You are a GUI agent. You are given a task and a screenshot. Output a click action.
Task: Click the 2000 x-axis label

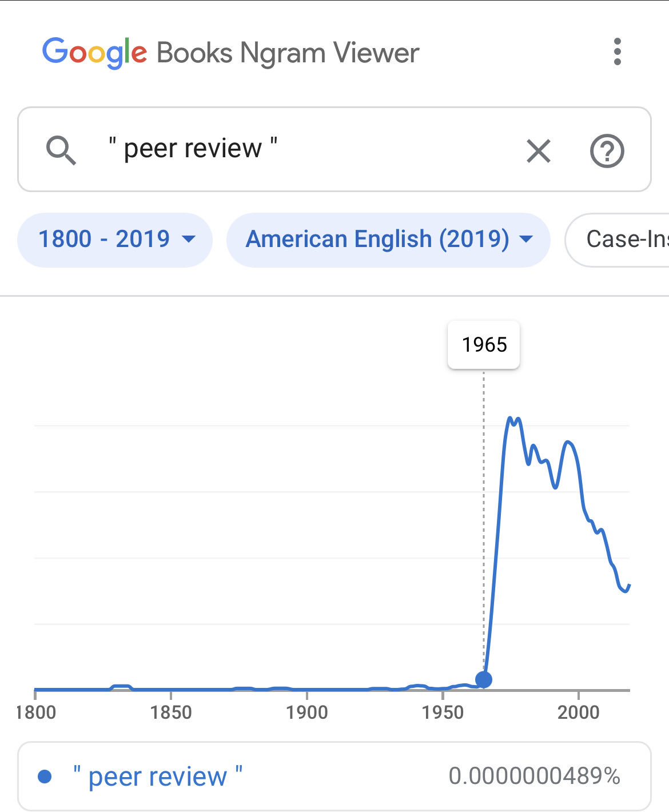[579, 713]
